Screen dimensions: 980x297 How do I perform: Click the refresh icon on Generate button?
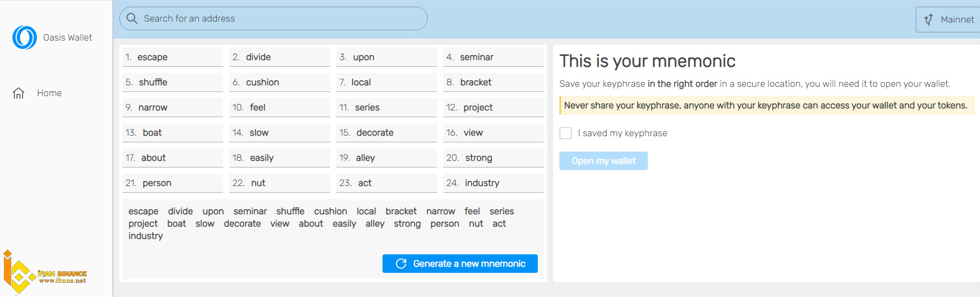(x=401, y=264)
